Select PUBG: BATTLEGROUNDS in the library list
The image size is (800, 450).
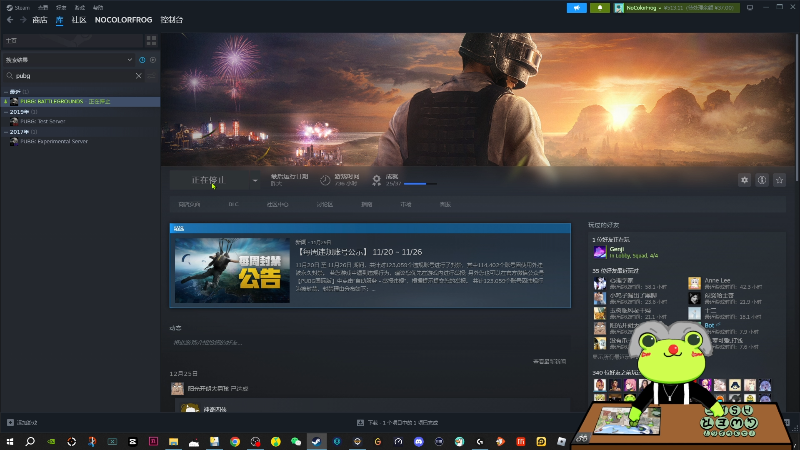81,102
